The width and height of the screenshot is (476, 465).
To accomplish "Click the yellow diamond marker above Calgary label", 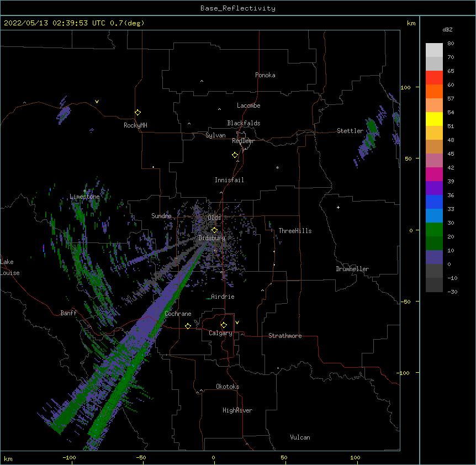I will pos(224,325).
